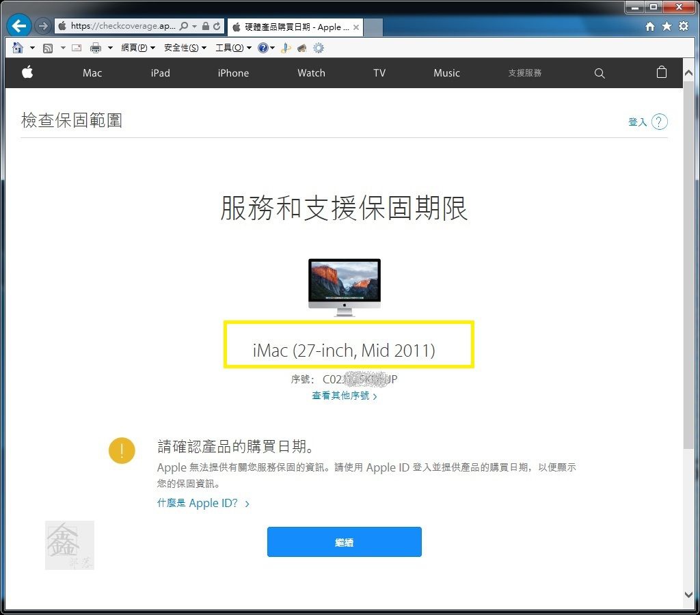The image size is (700, 615).
Task: Open Favorites with the star icon
Action: click(x=667, y=27)
